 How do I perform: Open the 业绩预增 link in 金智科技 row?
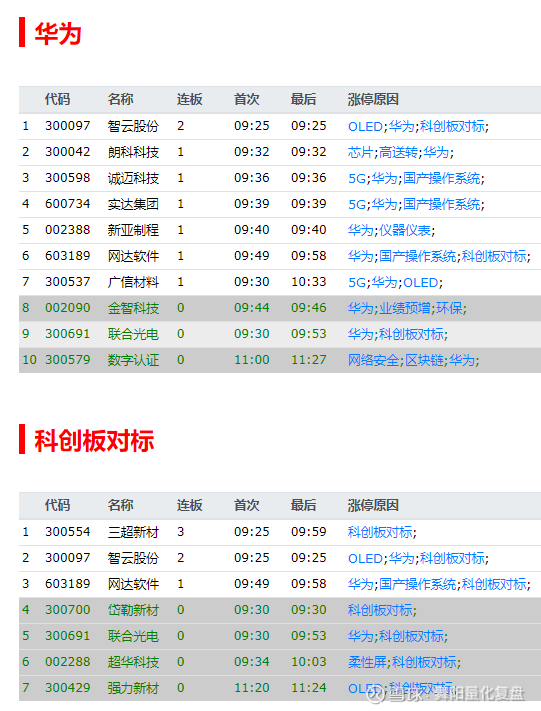pos(405,308)
